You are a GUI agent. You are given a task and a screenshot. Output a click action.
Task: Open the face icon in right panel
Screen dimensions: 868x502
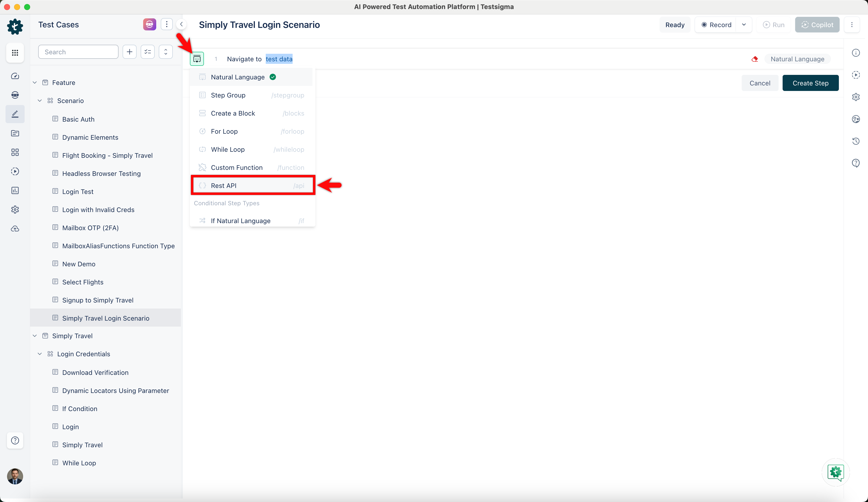[x=856, y=119]
